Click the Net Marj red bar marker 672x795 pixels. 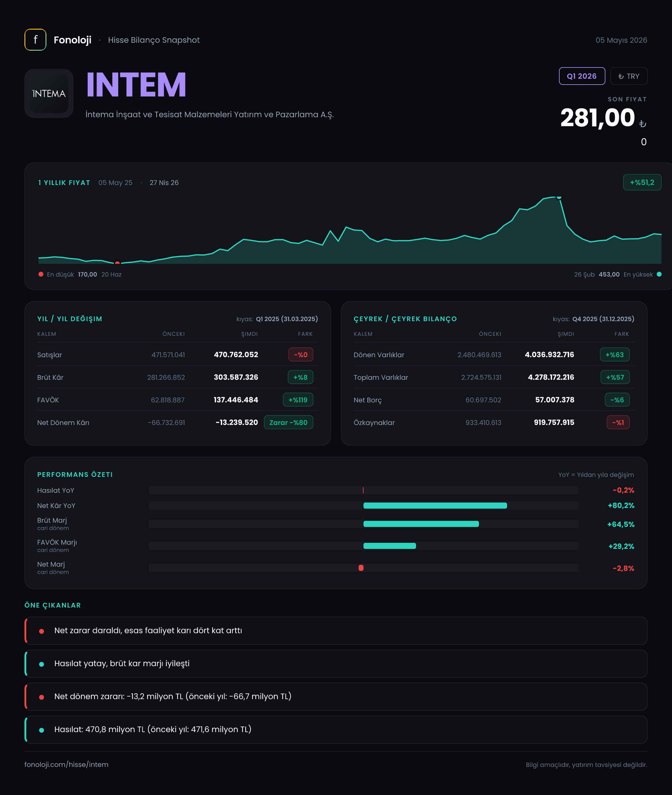tap(361, 568)
